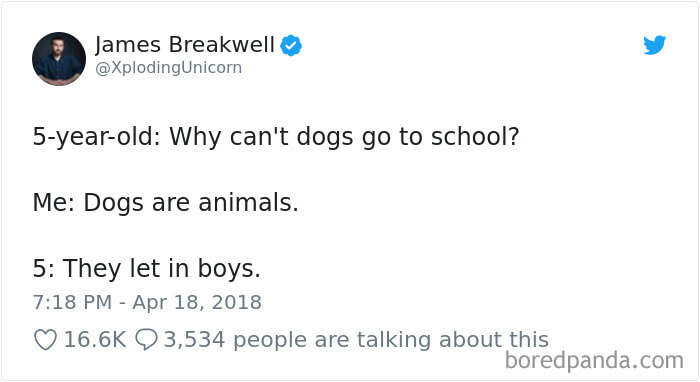
Task: Click the "Me: Dogs are animals." line
Action: click(x=165, y=203)
